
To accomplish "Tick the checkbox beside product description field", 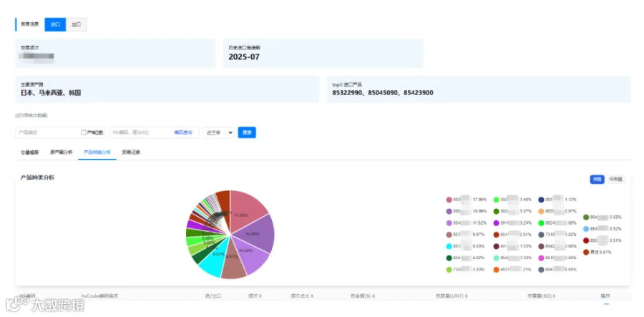I will point(84,132).
